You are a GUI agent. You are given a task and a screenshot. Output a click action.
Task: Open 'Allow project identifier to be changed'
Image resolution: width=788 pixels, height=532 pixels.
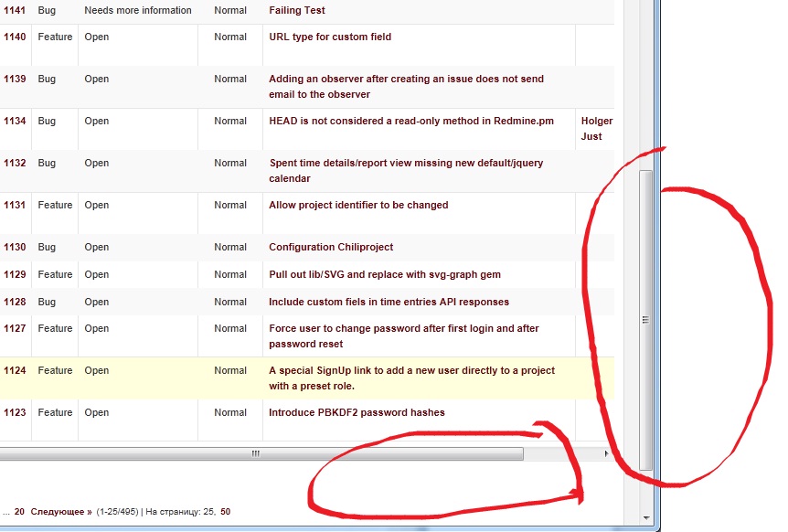pos(358,205)
